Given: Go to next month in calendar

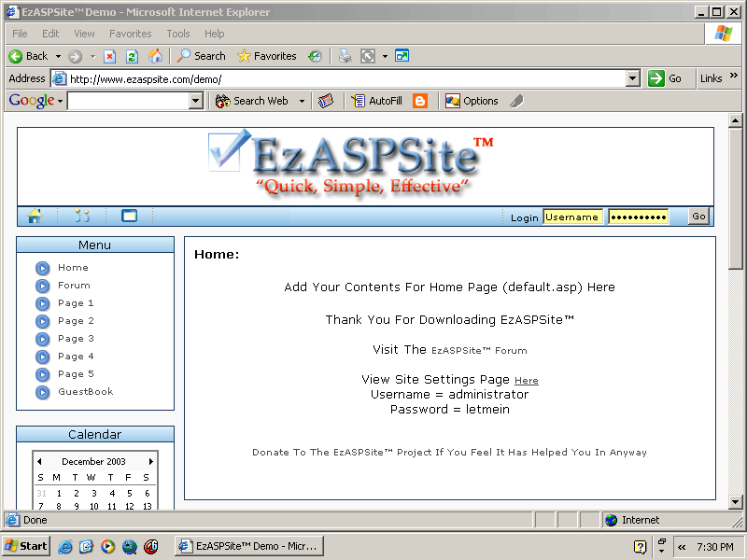Looking at the screenshot, I should 151,461.
